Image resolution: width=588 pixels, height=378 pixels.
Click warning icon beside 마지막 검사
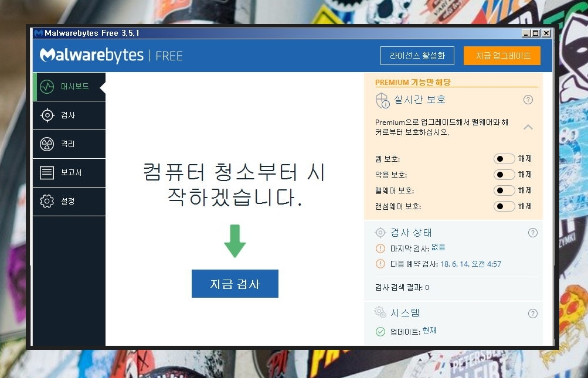pos(380,248)
